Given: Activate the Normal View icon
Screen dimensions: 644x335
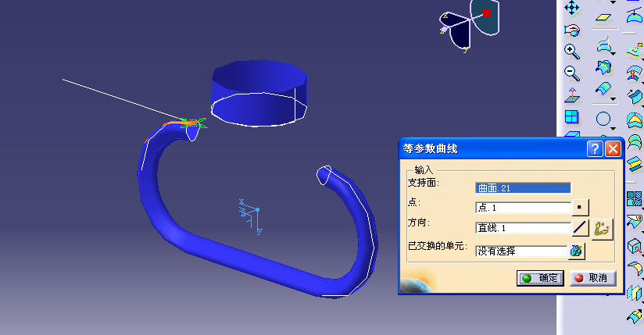Looking at the screenshot, I should (x=572, y=95).
